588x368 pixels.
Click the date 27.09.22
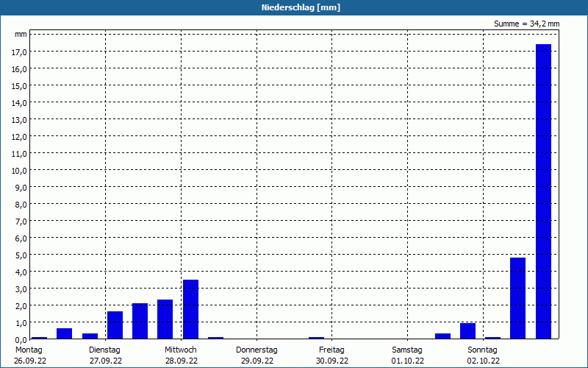coord(106,361)
